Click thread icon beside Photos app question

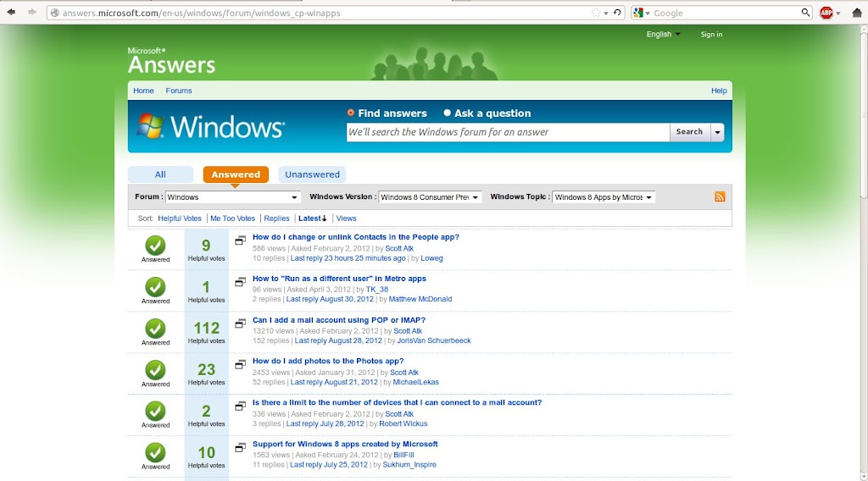click(240, 364)
